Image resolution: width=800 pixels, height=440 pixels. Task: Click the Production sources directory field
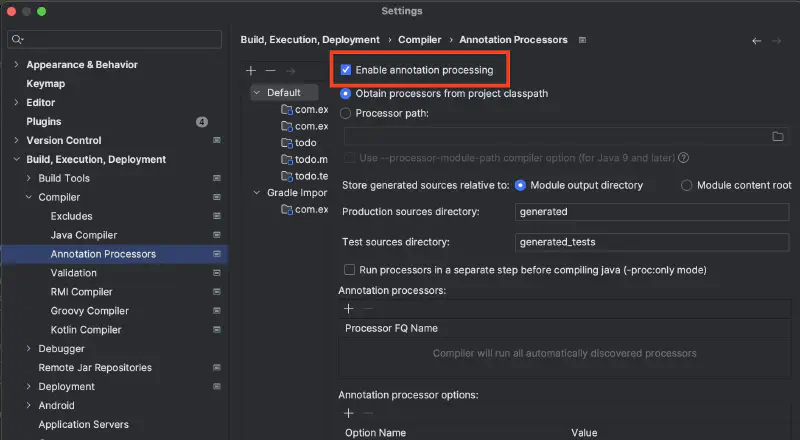click(652, 211)
